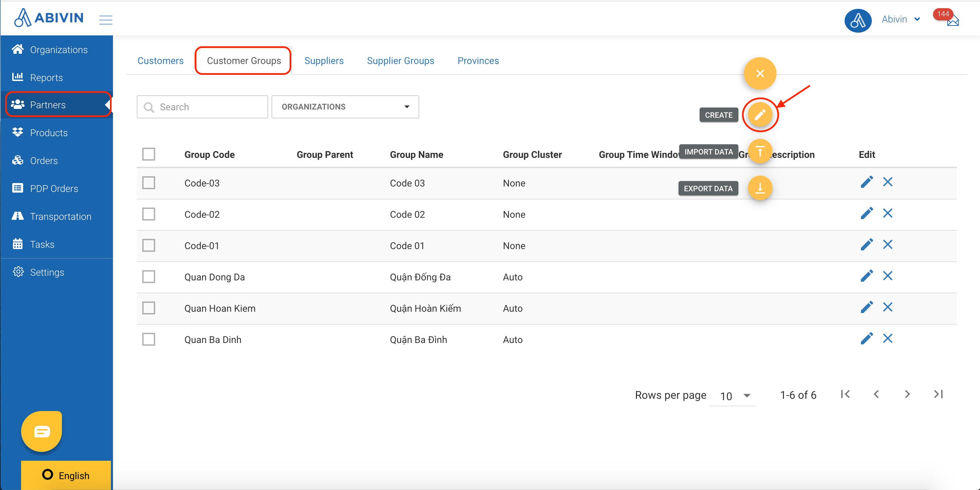The image size is (980, 490).
Task: Toggle the hamburger sidebar menu
Action: coord(106,20)
